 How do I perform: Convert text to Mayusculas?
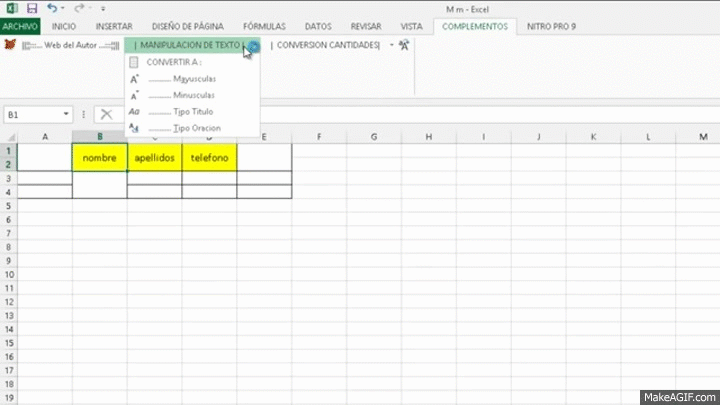(x=192, y=79)
